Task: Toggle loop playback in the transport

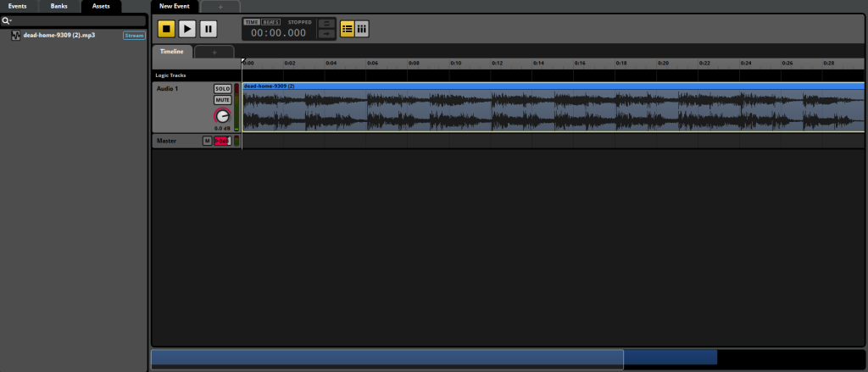Action: pos(325,24)
